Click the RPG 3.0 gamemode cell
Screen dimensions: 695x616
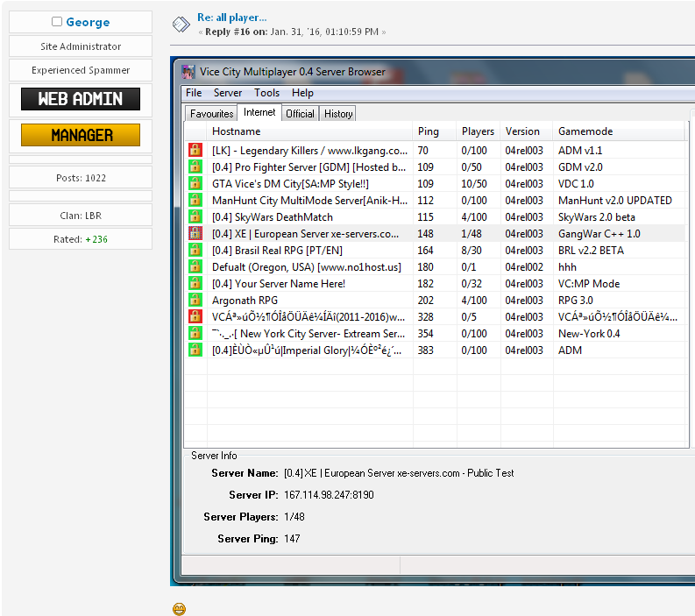tap(575, 301)
